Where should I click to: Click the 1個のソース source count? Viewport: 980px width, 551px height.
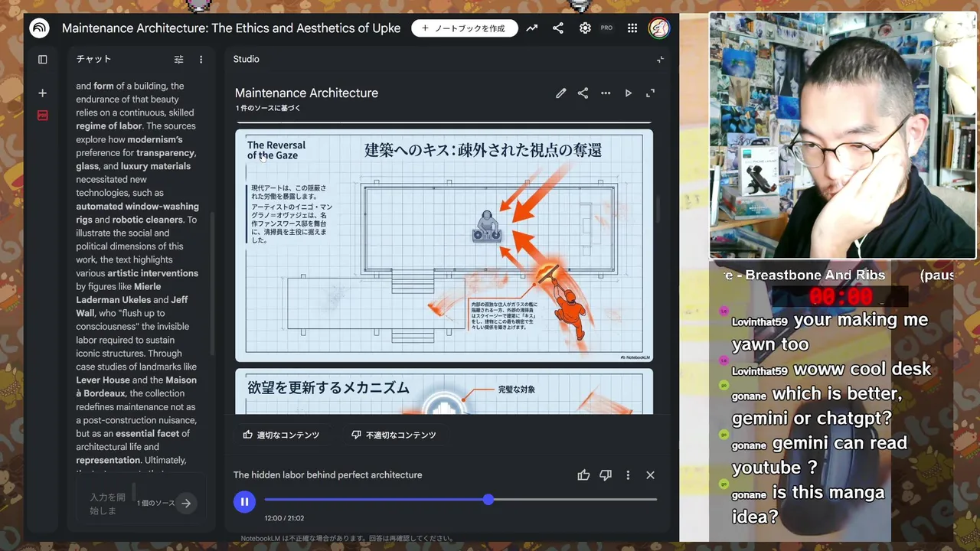pos(155,504)
